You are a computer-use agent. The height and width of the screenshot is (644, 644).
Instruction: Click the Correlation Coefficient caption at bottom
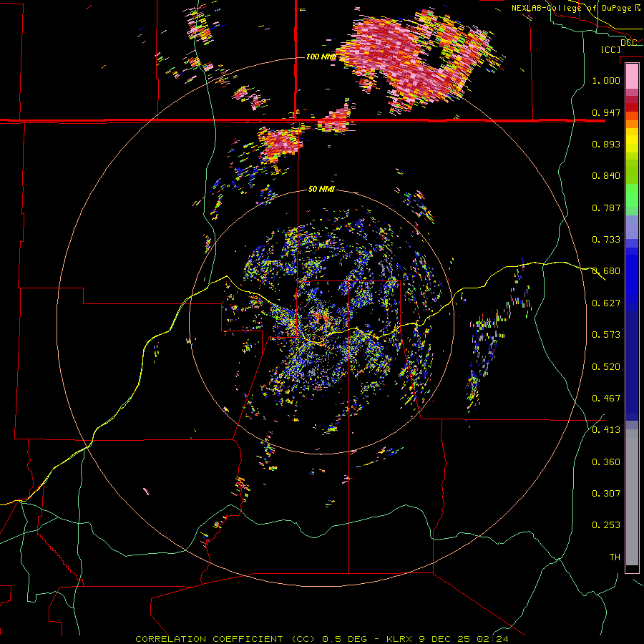(322, 639)
